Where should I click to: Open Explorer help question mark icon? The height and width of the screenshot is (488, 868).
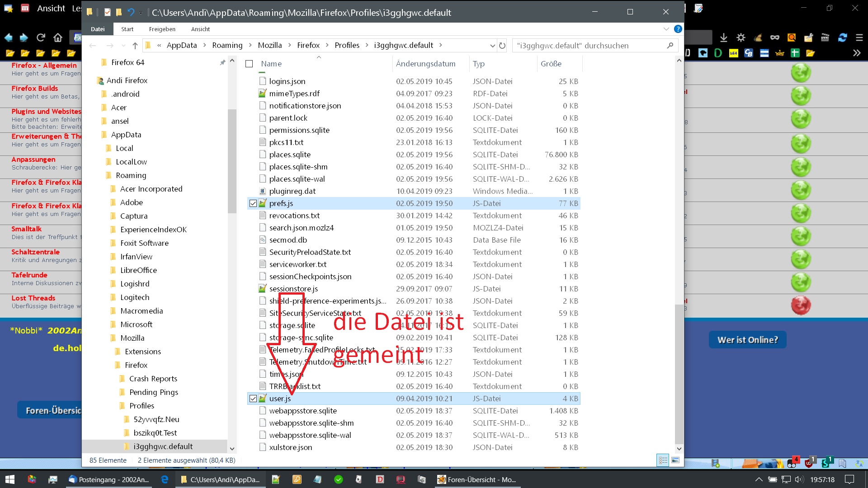tap(678, 29)
